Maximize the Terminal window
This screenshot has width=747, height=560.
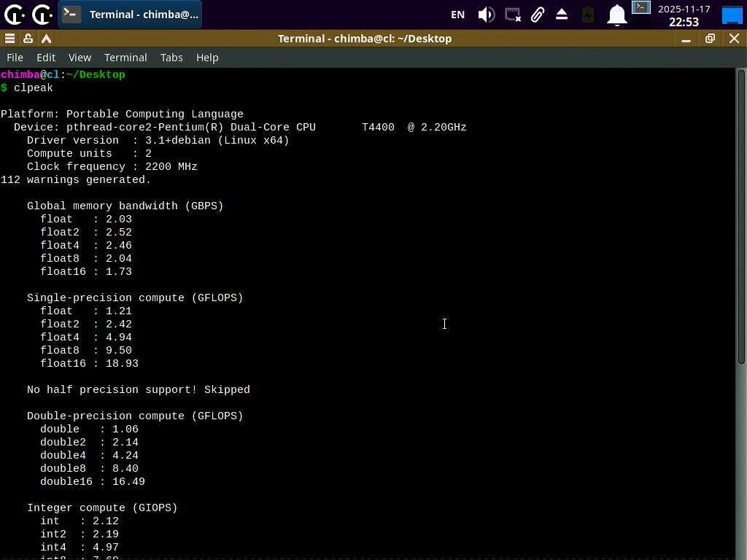coord(710,39)
